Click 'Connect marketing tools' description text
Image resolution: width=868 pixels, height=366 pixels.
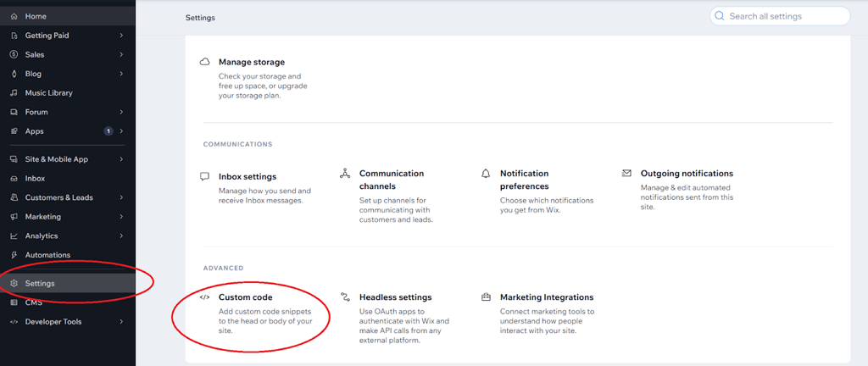547,321
